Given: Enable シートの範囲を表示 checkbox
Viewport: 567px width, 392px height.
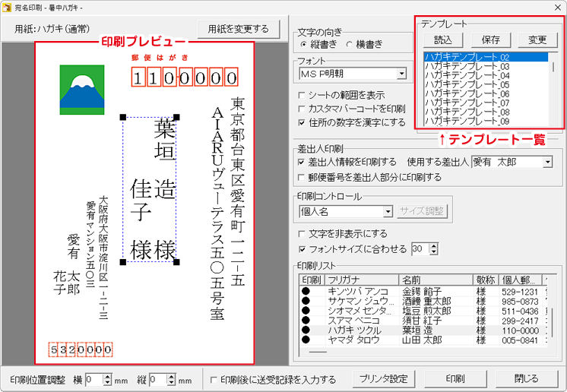Looking at the screenshot, I should (303, 95).
